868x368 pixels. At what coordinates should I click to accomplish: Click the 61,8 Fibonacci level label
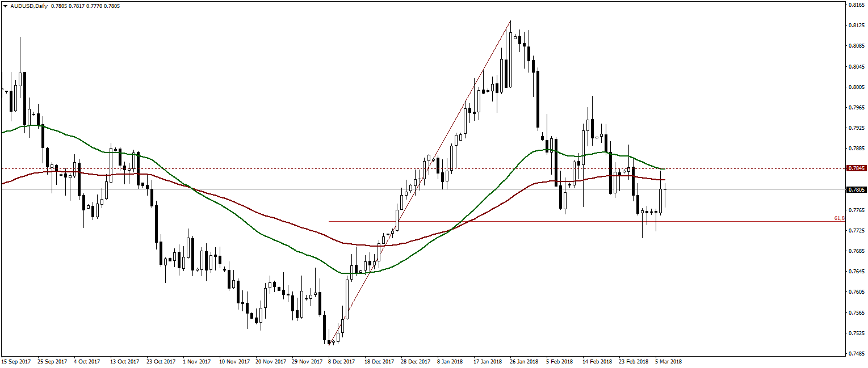(x=839, y=218)
